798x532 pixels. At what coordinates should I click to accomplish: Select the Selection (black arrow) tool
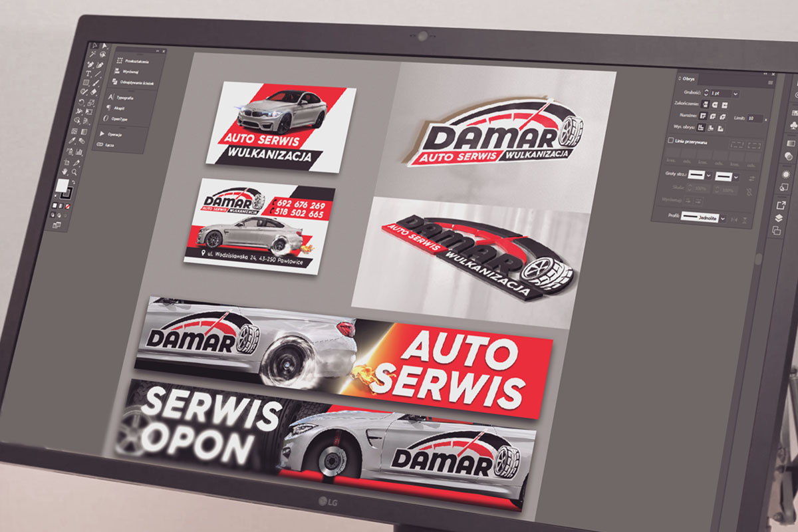[94, 47]
